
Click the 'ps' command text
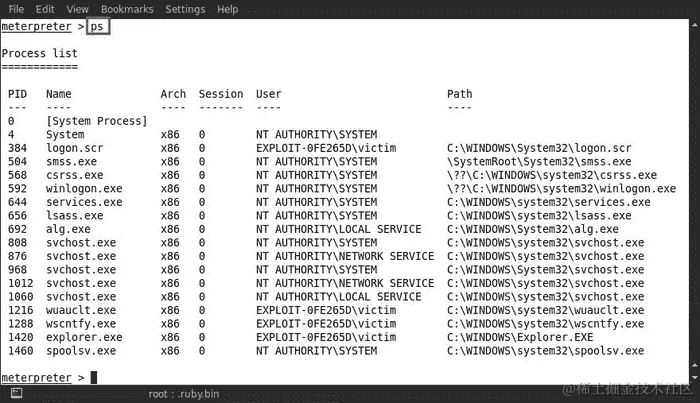point(97,27)
